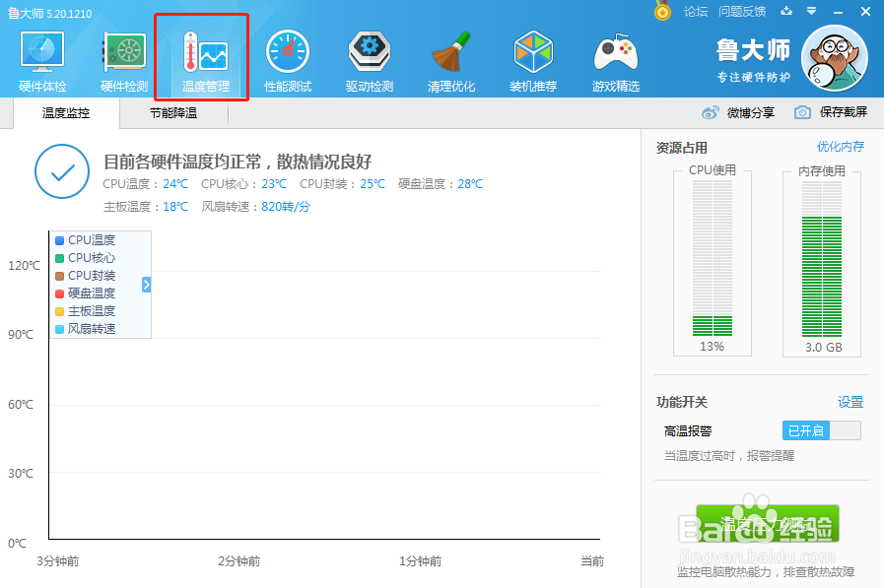Open 游戏精选 game selection
This screenshot has width=884, height=588.
coord(616,61)
